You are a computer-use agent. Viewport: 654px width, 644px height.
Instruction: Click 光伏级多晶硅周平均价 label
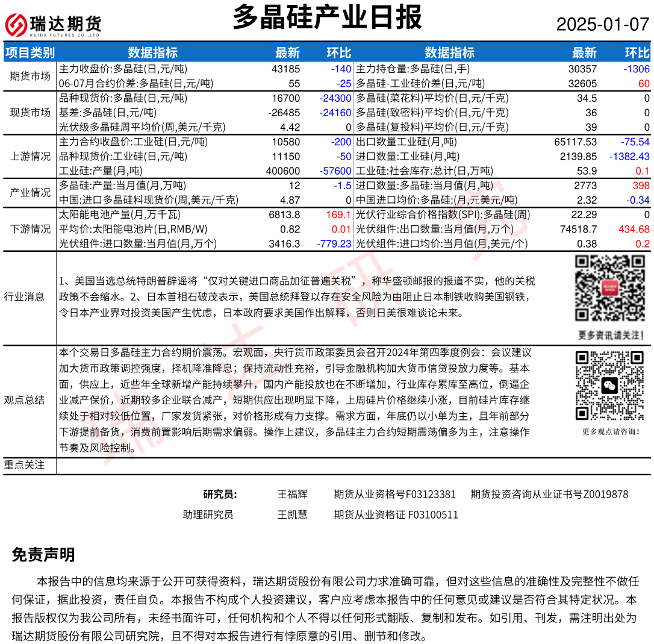(142, 127)
